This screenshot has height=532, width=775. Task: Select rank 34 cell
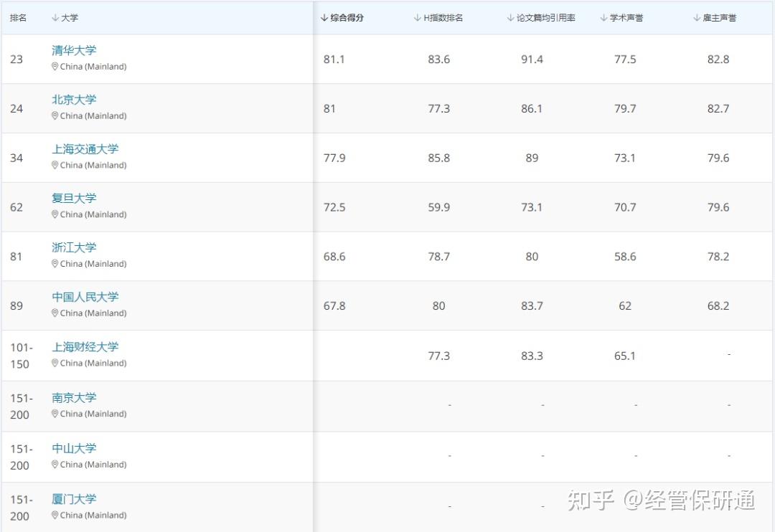tap(17, 158)
